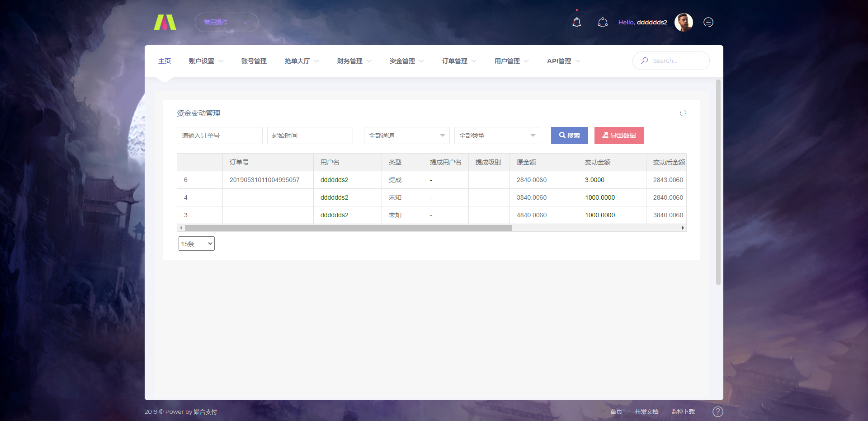The image size is (868, 421).
Task: Open the 首页 footer link
Action: [x=616, y=412]
